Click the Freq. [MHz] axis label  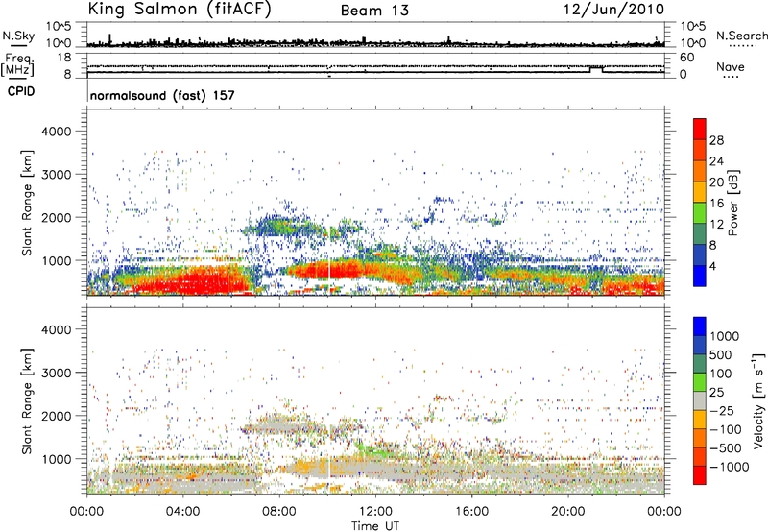pyautogui.click(x=17, y=64)
